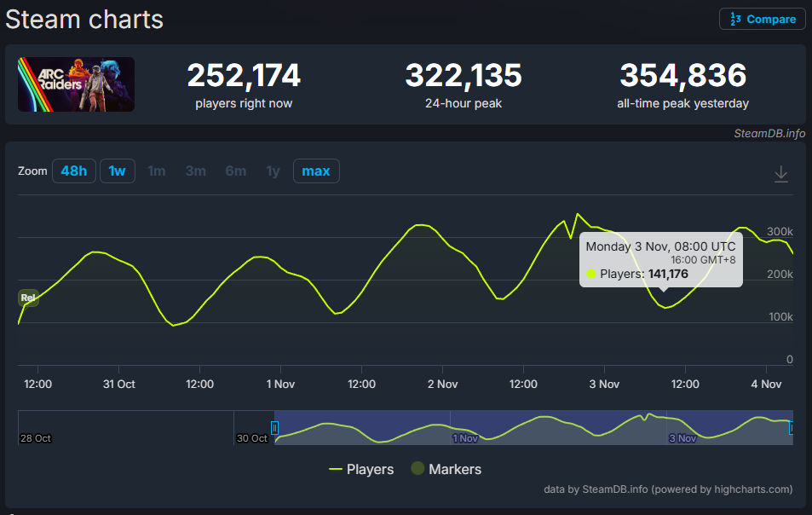
Task: Open the Compare button
Action: (x=763, y=19)
